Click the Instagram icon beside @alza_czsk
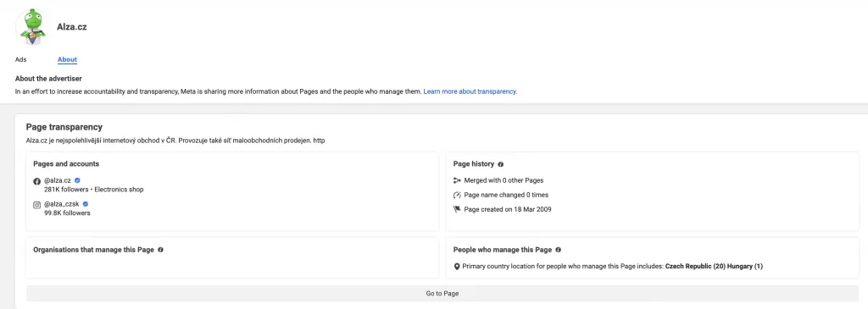868x309 pixels. (37, 205)
